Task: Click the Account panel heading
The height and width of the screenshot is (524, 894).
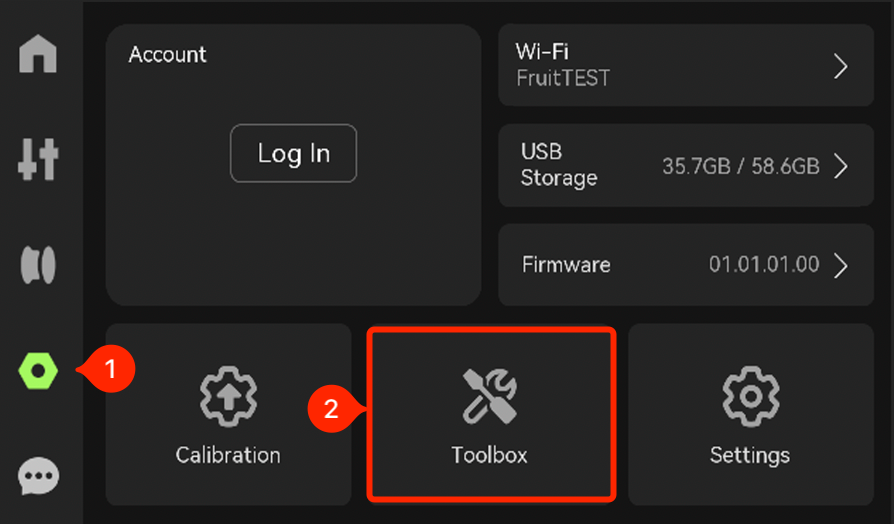Action: pos(167,55)
